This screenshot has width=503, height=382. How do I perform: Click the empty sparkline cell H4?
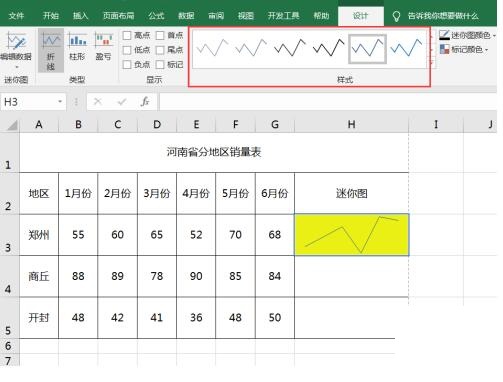[352, 276]
